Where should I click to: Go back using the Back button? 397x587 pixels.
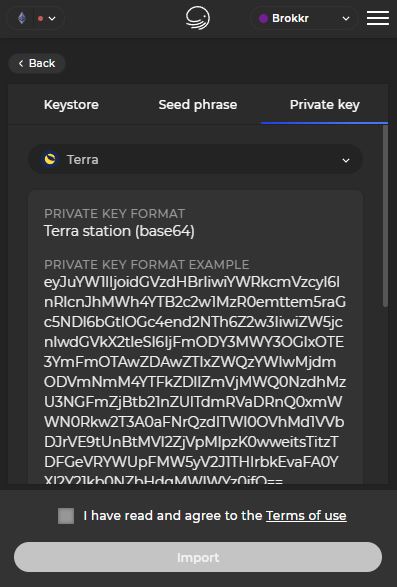[37, 63]
